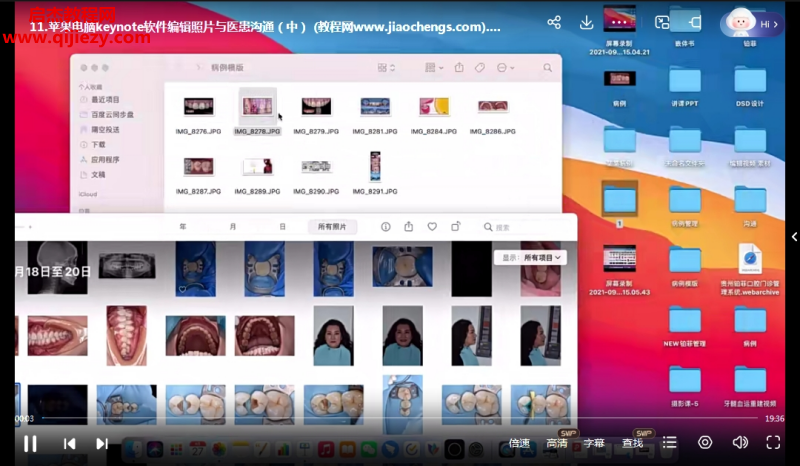Skip to the next video
Screen dimensions: 800x466
(102, 444)
